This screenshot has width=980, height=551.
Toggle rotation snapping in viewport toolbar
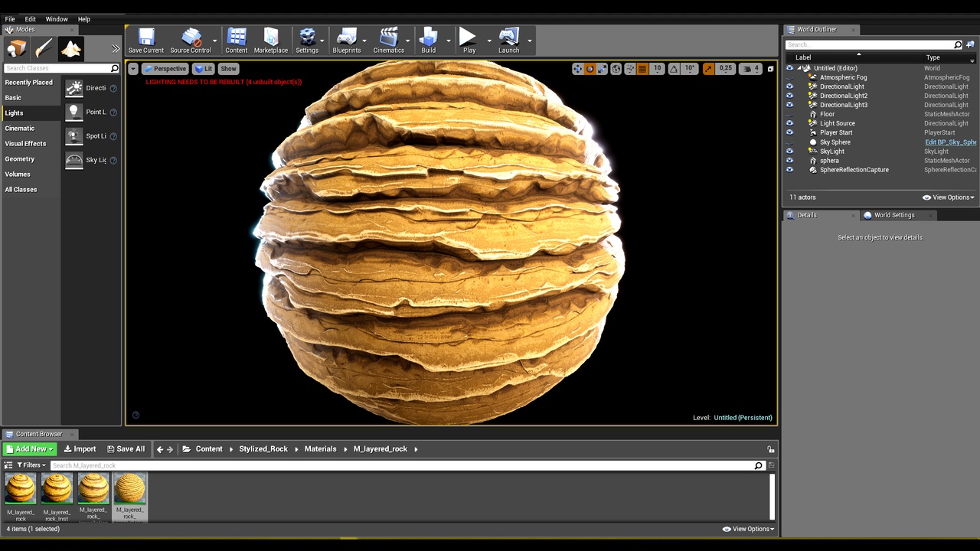click(674, 69)
